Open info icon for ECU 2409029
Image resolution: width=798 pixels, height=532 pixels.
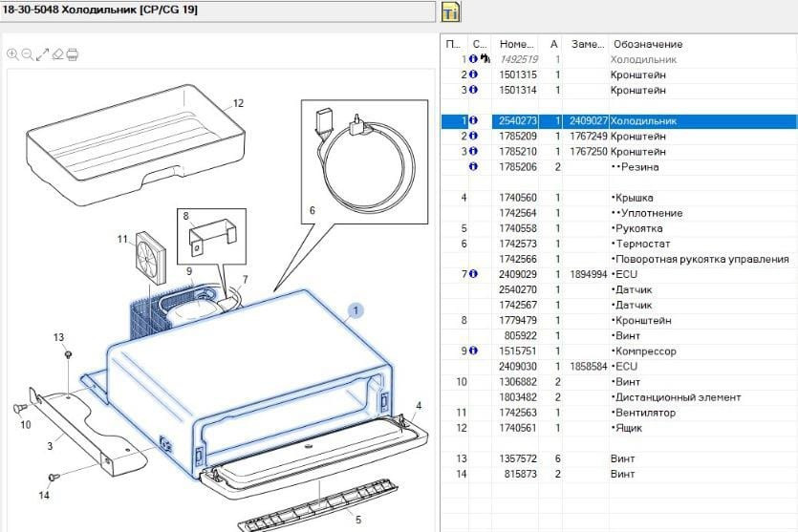[472, 275]
